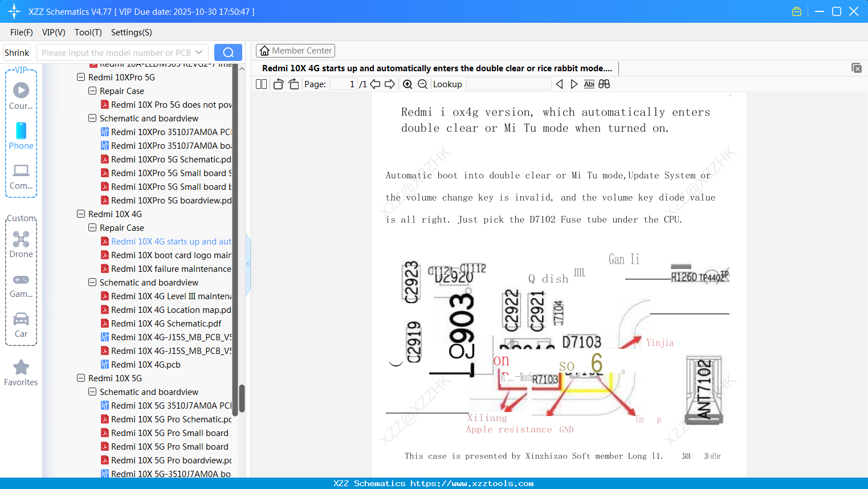This screenshot has height=489, width=868.
Task: Zoom in on the PDF page
Action: pyautogui.click(x=407, y=84)
